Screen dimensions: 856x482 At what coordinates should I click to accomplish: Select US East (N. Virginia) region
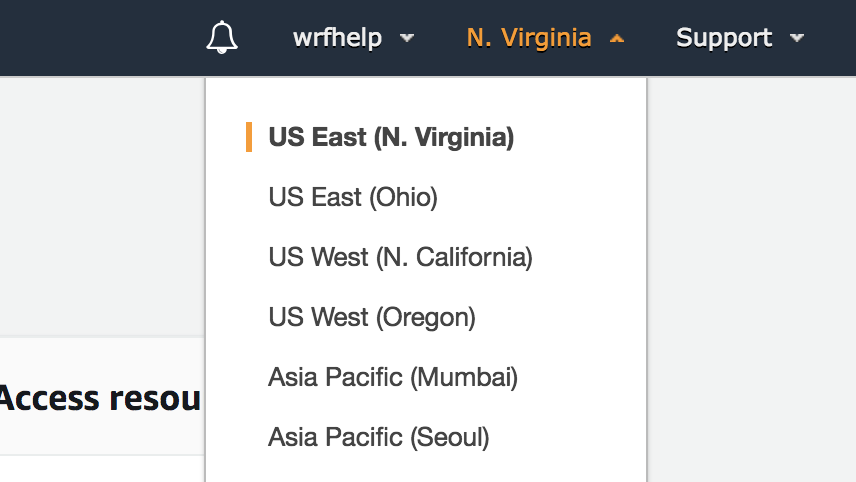pos(391,137)
